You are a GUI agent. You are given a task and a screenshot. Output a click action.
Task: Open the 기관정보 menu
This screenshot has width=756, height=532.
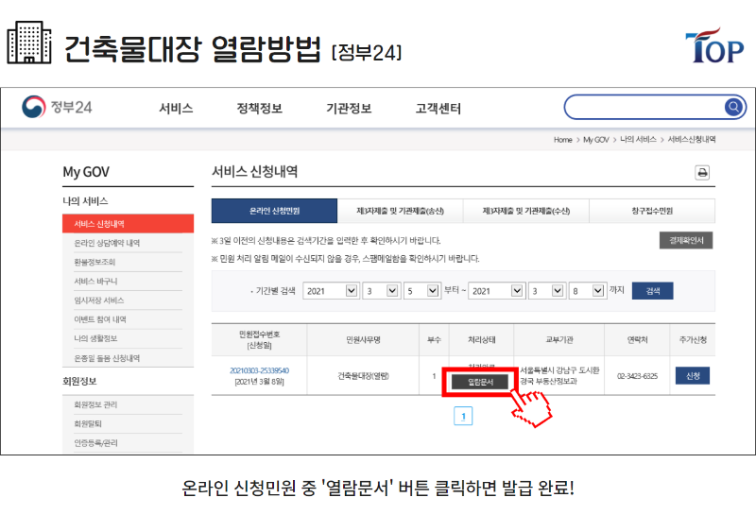(x=349, y=109)
